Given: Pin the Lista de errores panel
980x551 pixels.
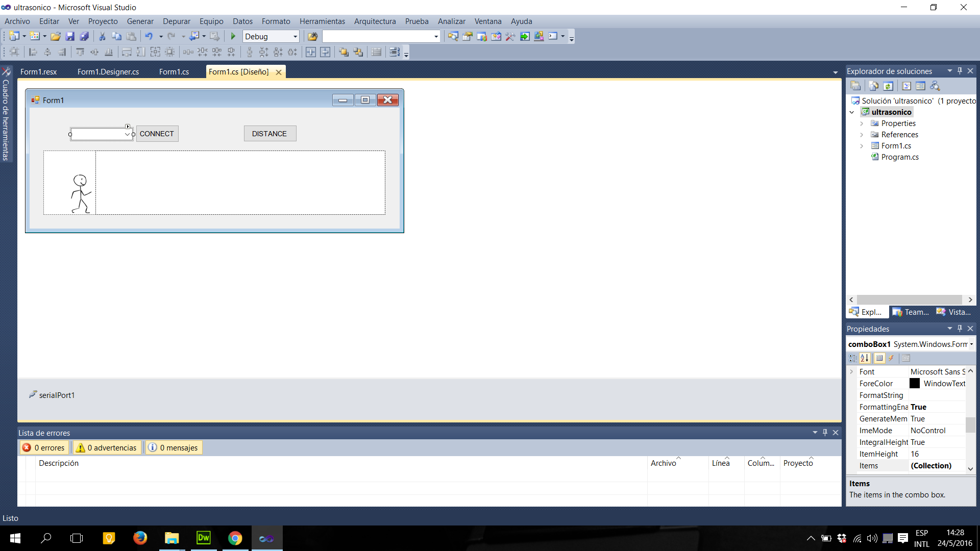Looking at the screenshot, I should point(825,432).
